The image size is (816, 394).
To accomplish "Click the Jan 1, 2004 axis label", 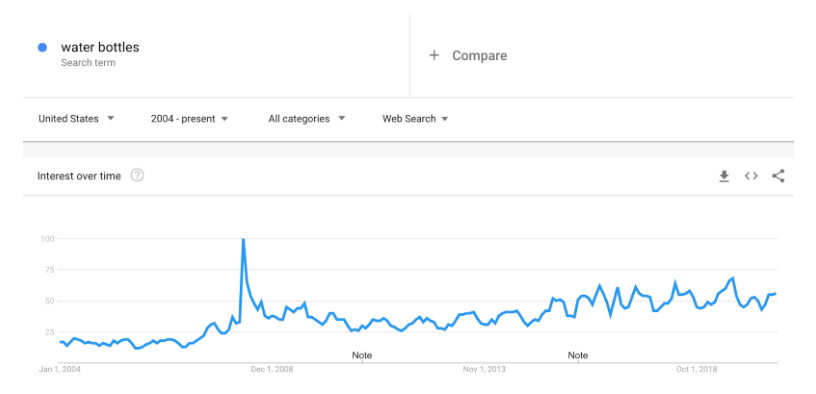I will [60, 370].
